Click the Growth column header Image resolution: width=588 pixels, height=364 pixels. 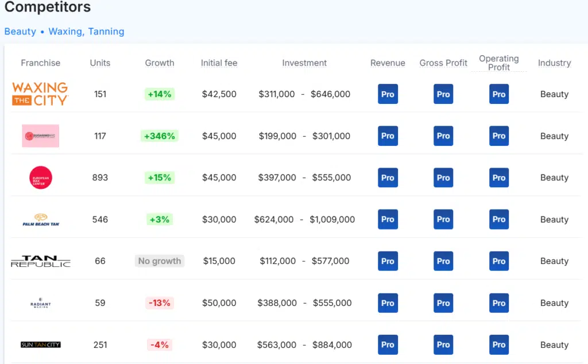160,63
